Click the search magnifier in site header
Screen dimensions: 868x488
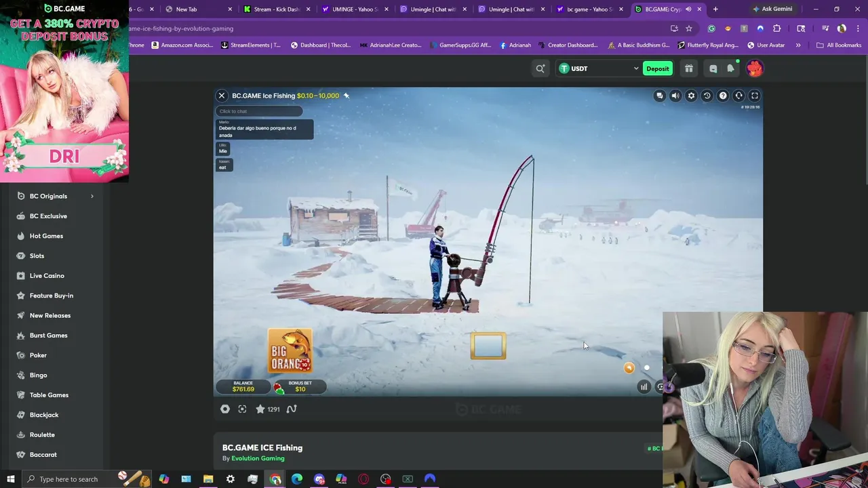click(540, 68)
